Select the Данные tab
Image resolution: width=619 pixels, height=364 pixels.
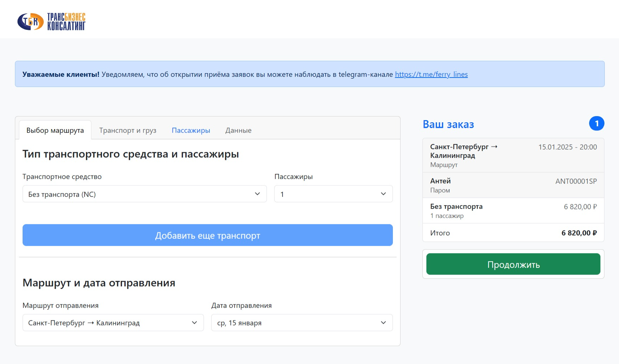[x=238, y=130]
